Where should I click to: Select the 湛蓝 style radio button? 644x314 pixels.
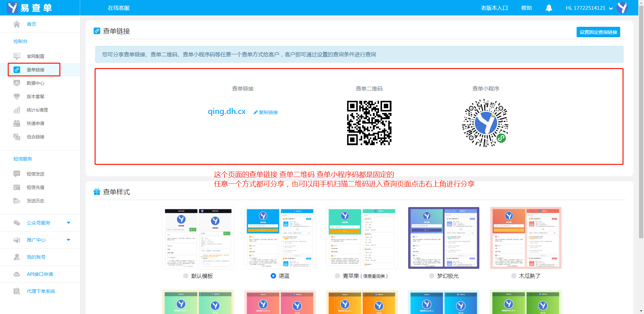coord(273,276)
